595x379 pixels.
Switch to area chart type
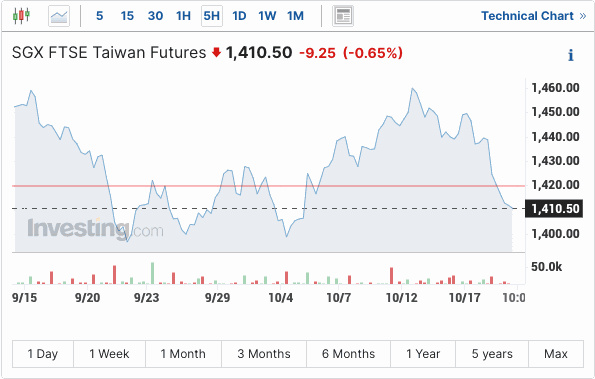click(x=59, y=16)
